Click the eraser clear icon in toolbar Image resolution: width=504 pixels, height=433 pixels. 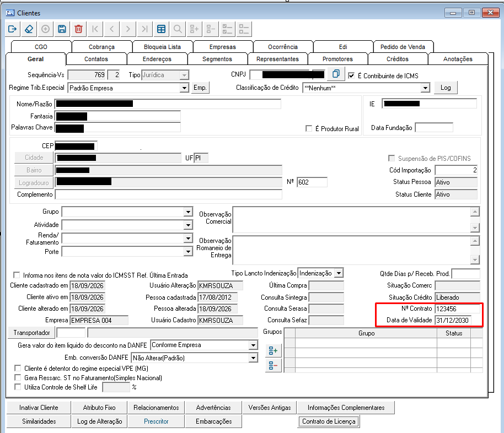(29, 29)
